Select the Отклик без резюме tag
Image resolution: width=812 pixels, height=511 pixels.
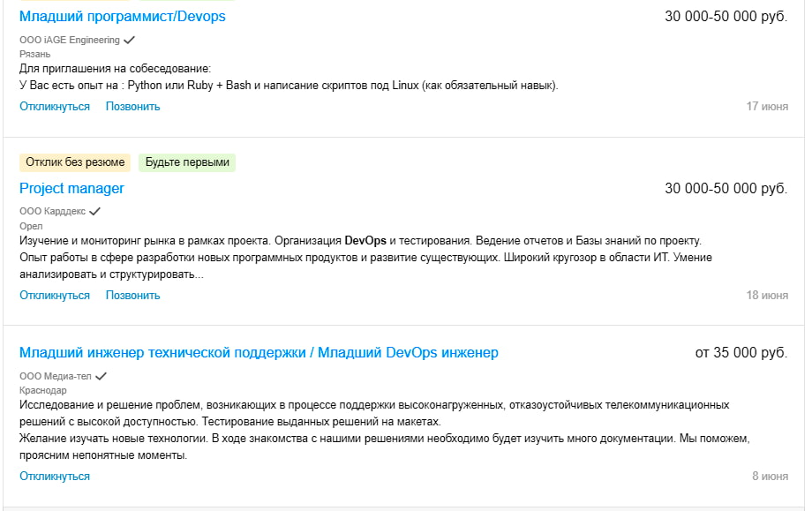(x=73, y=162)
